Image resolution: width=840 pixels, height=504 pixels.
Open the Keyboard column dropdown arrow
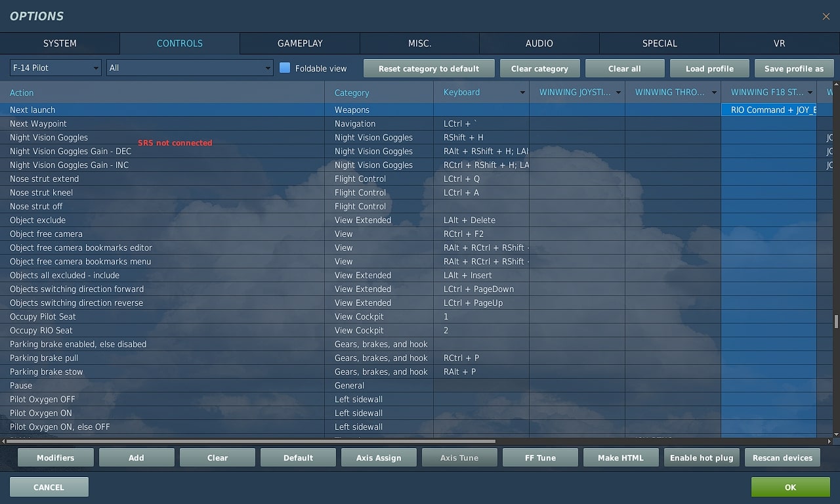pyautogui.click(x=522, y=93)
